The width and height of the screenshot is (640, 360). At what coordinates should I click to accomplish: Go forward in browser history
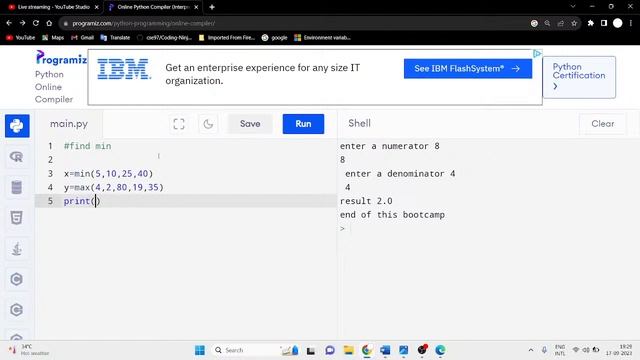(22, 23)
